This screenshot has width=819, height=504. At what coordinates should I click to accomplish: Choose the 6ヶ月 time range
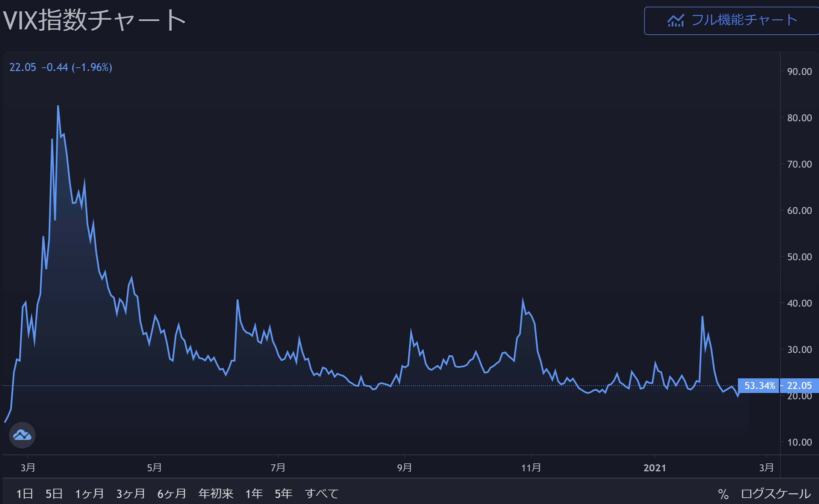pos(171,494)
